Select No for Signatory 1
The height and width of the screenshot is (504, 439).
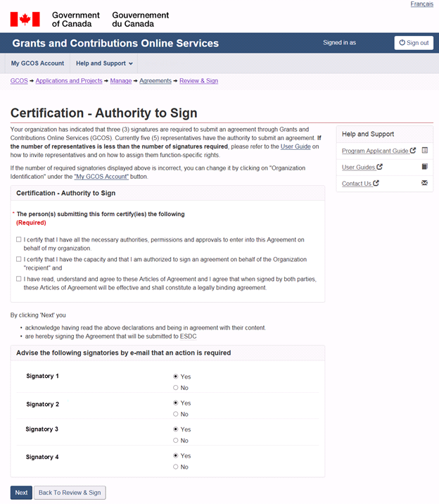176,388
